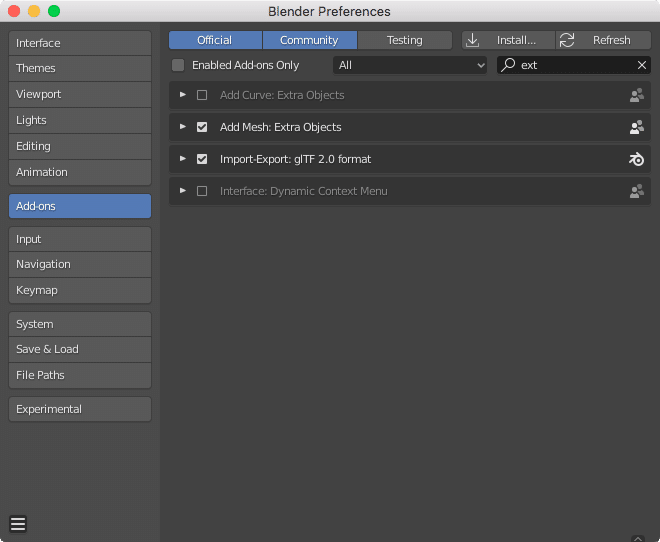Toggle the Community support level filter
660x542 pixels.
click(x=309, y=40)
